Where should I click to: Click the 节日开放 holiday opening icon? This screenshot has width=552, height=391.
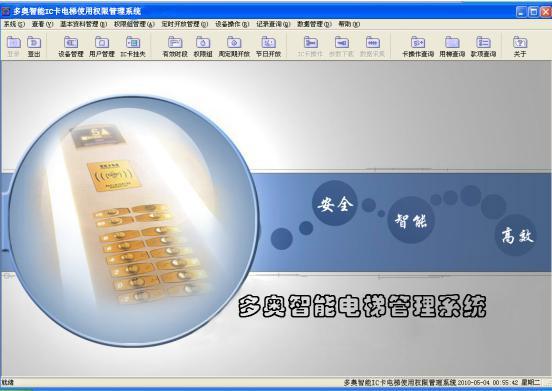(268, 46)
